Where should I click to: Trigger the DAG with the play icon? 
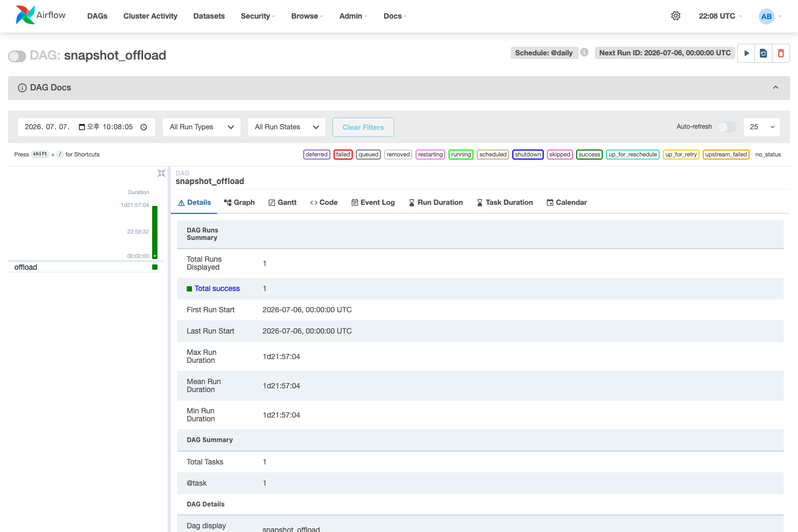(x=746, y=53)
